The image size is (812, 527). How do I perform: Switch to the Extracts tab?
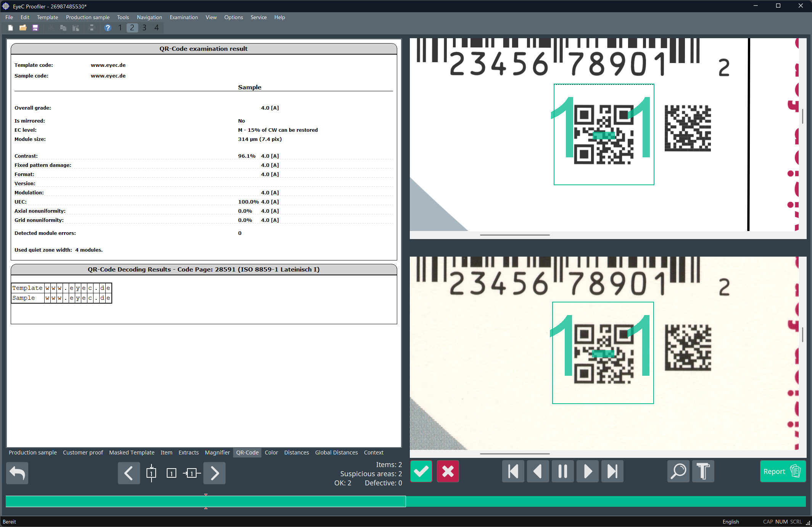(x=188, y=453)
